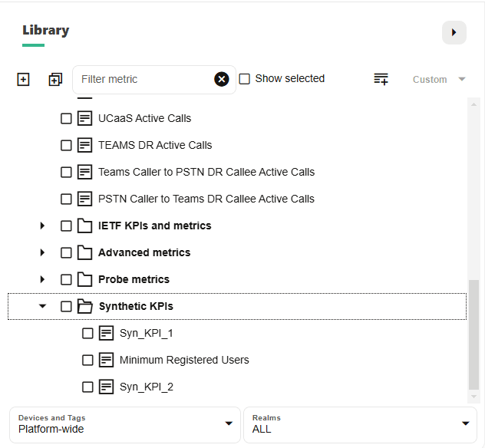485x448 pixels.
Task: Click the Synthetic KPIs open folder icon
Action: tap(85, 306)
